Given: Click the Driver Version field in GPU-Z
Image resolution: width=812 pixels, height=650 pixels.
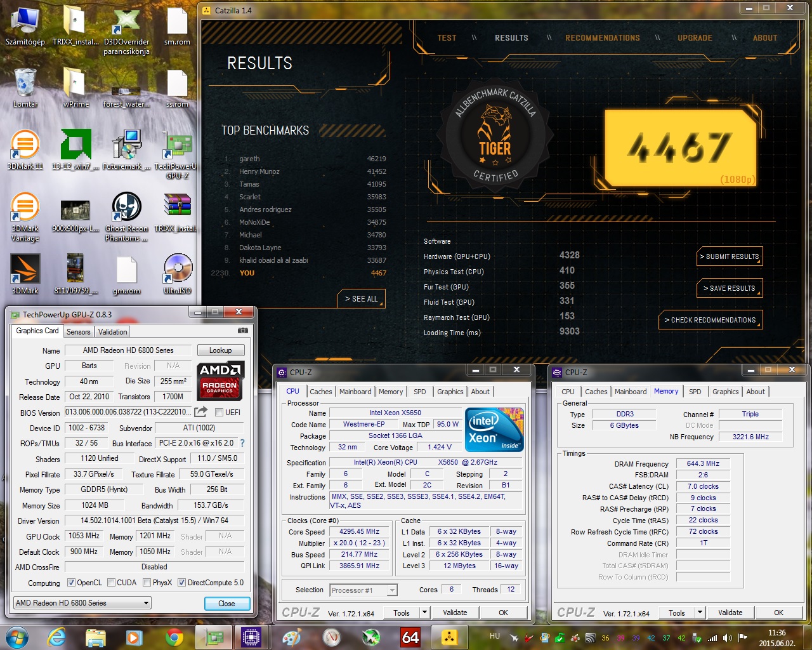Looking at the screenshot, I should point(154,521).
